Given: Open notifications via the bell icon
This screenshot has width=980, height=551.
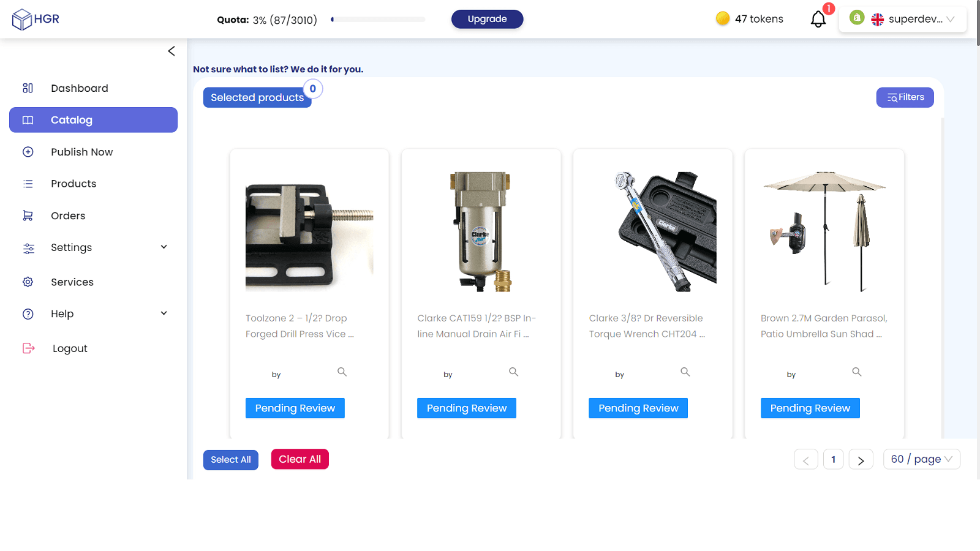Looking at the screenshot, I should 818,19.
